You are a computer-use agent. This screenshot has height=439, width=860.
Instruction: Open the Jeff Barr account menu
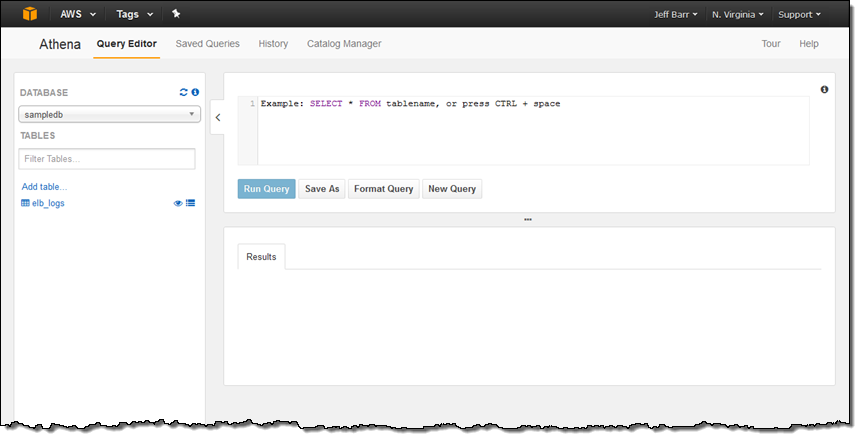click(x=674, y=15)
